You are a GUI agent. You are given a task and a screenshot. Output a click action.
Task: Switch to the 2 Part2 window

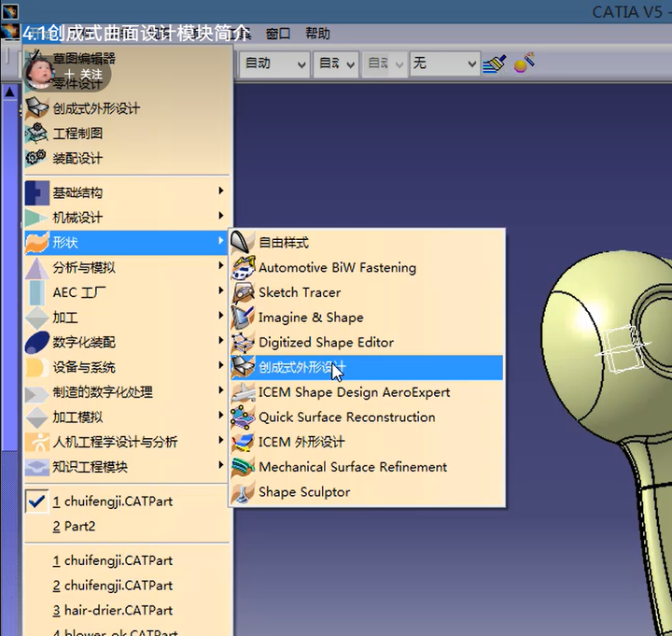point(75,526)
